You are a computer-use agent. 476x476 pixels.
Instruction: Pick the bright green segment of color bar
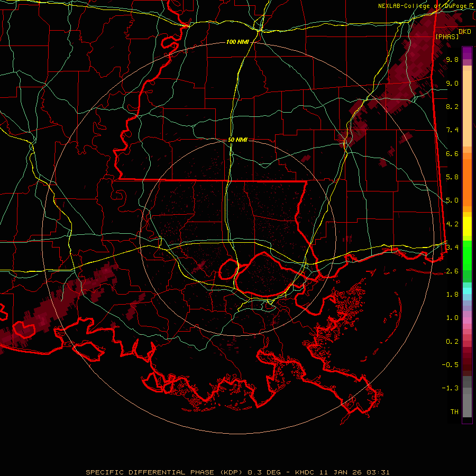point(467,255)
